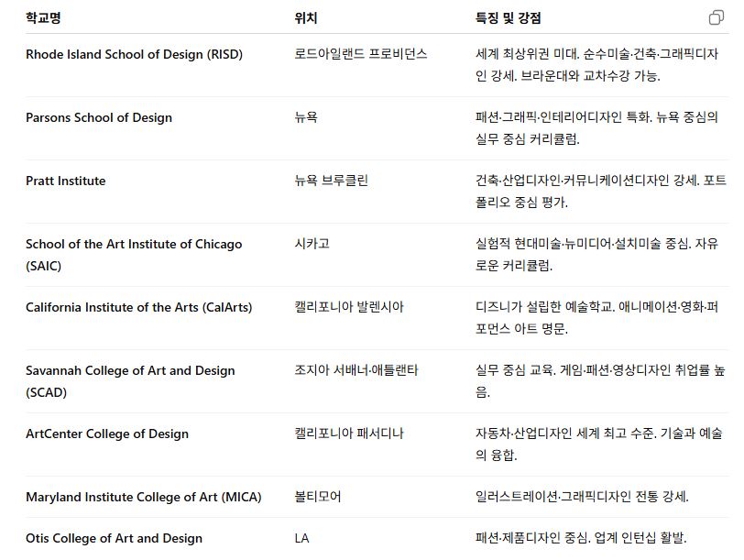Click the 캘리포니아 발렌시아 location cell
Image resolution: width=744 pixels, height=560 pixels.
point(348,307)
